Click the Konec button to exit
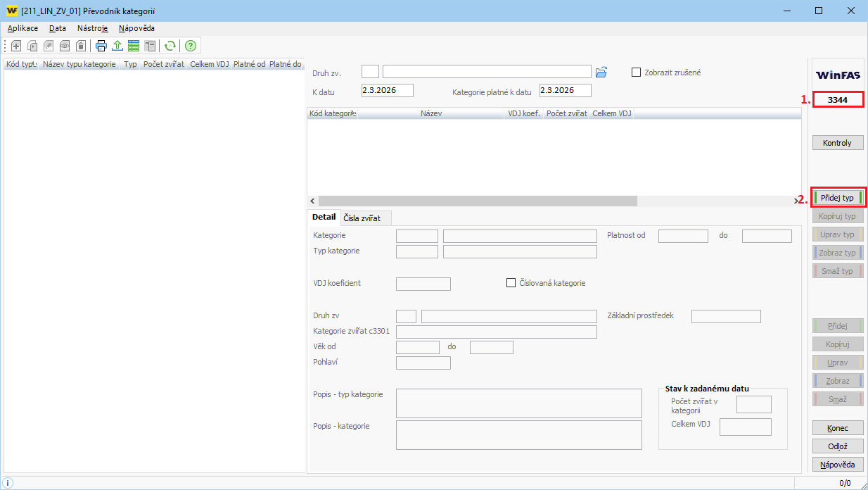868x490 pixels. tap(837, 428)
